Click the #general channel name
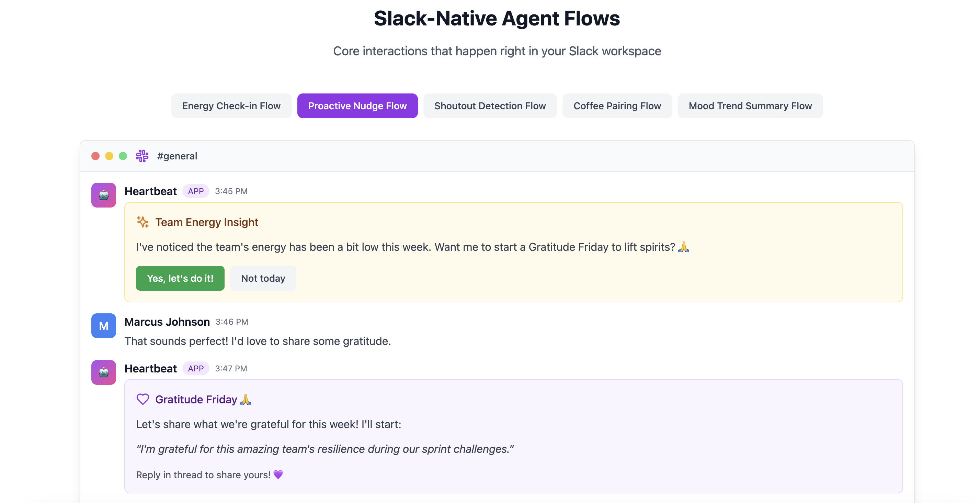This screenshot has width=980, height=503. pyautogui.click(x=177, y=156)
